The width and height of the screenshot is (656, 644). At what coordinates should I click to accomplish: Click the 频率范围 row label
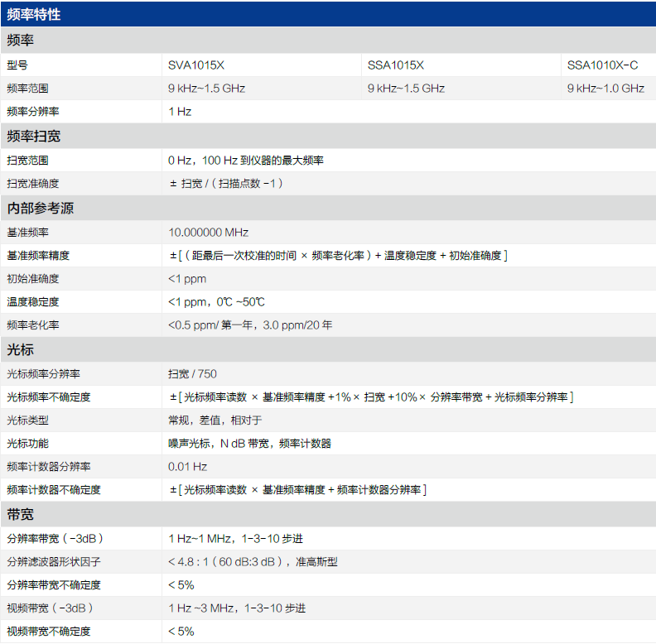[27, 89]
